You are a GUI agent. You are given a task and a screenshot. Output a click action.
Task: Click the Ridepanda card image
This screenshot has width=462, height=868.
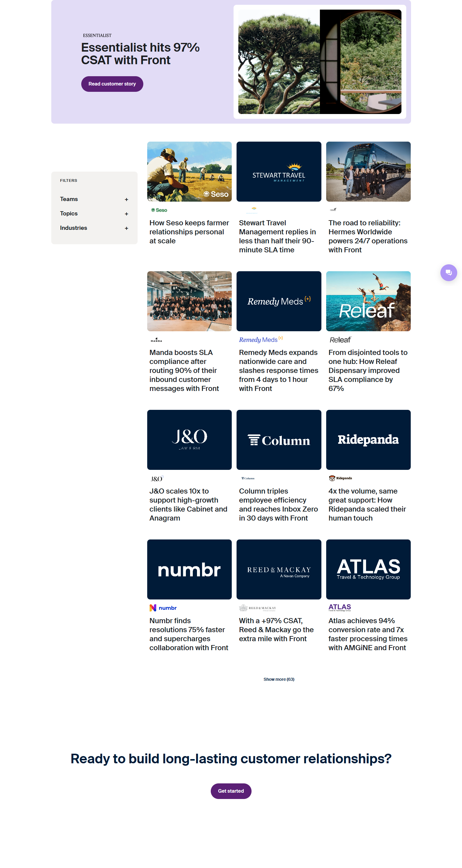pyautogui.click(x=368, y=440)
